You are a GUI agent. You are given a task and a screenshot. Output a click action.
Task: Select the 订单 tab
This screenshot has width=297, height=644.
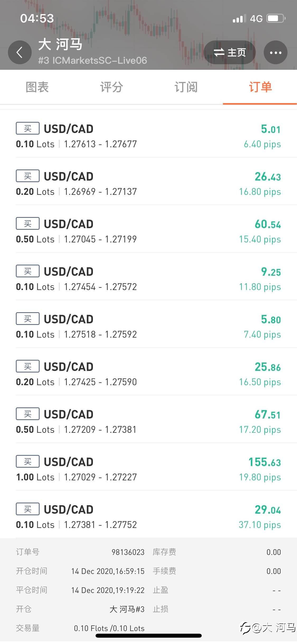pyautogui.click(x=260, y=87)
